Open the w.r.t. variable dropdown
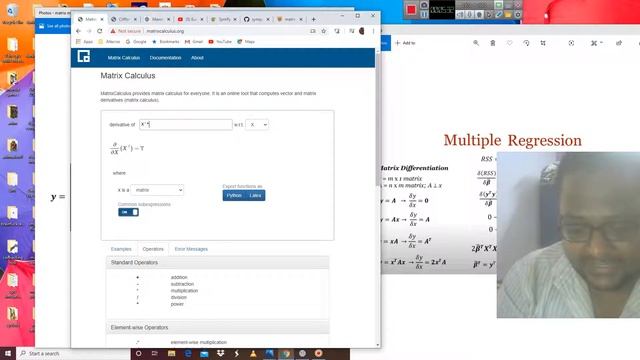640x360 pixels. coord(257,124)
